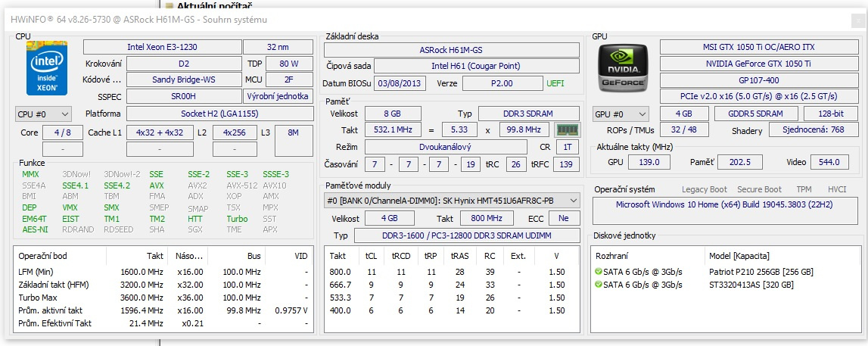Click the 32 / 48 ROPs/TMUs field
The image size is (868, 346).
[x=683, y=131]
